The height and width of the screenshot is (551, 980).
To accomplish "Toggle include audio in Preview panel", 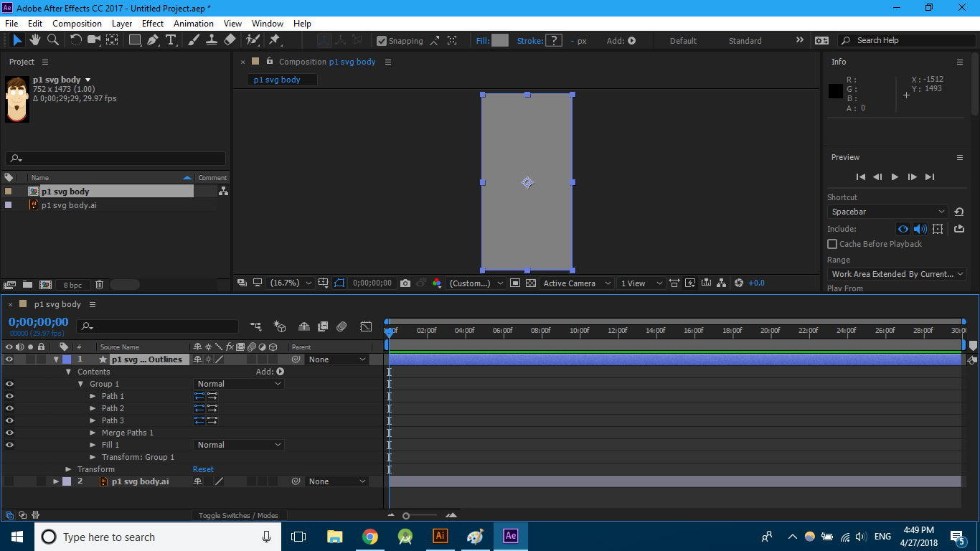I will [920, 229].
